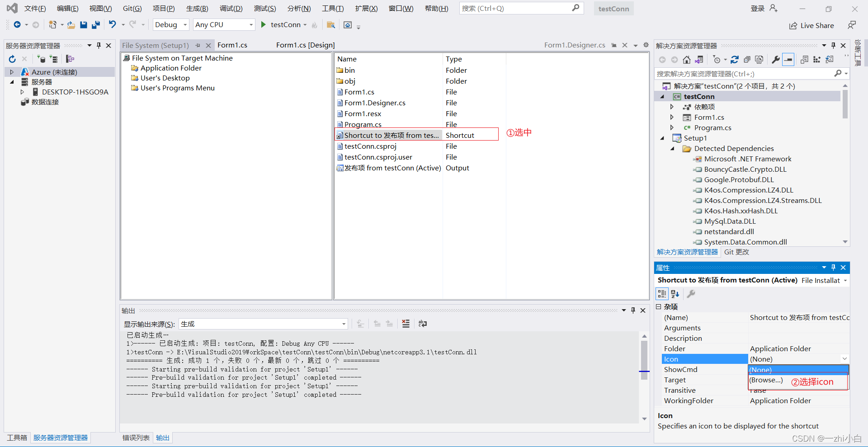Click the Open File folder icon

point(71,25)
